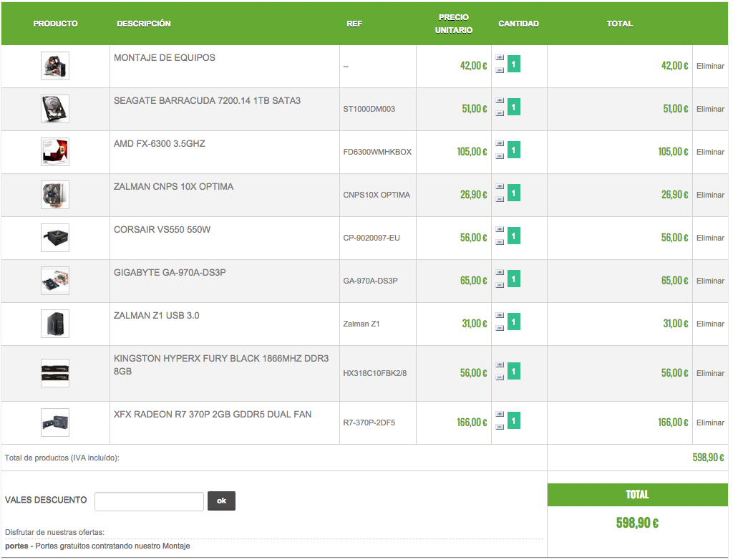Decrease quantity of GIGABYTE GA-970A-DS3P
Viewport: 733px width, 560px height.
[500, 286]
